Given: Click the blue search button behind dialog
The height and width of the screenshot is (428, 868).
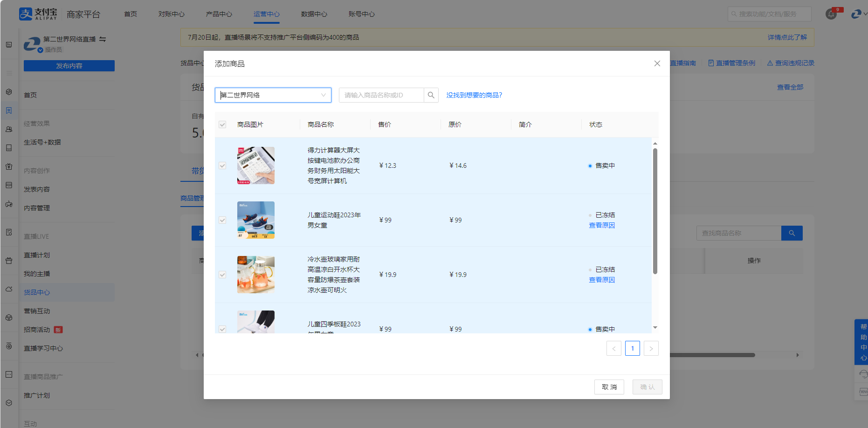Looking at the screenshot, I should click(792, 233).
